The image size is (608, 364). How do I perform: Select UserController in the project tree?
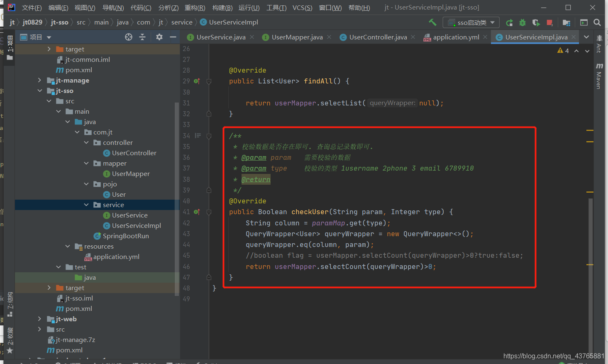pos(134,153)
